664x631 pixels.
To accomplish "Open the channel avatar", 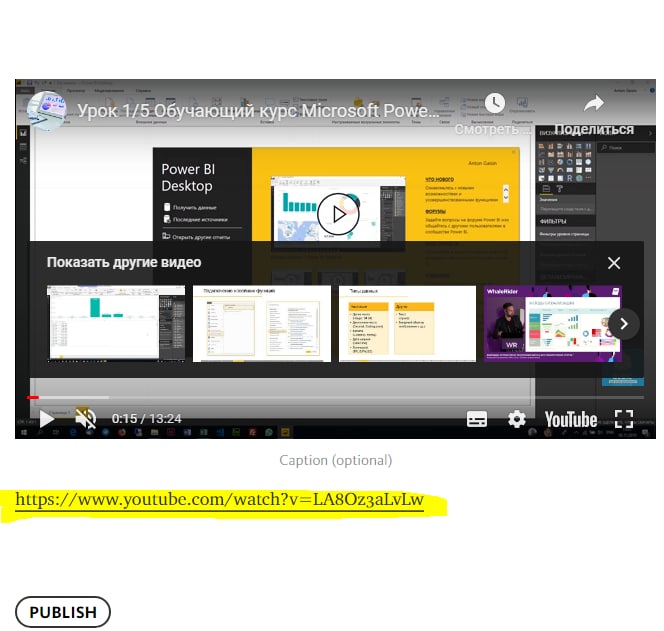I will click(47, 110).
